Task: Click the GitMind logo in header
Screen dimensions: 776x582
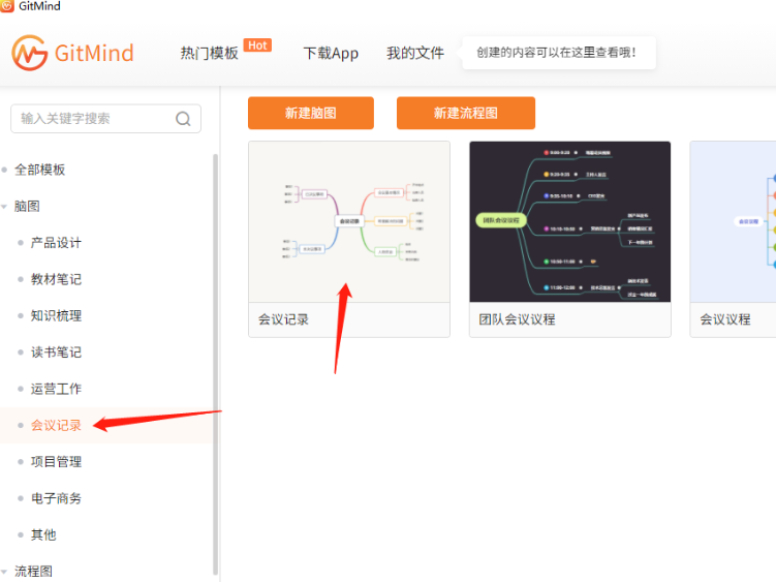Action: point(73,53)
